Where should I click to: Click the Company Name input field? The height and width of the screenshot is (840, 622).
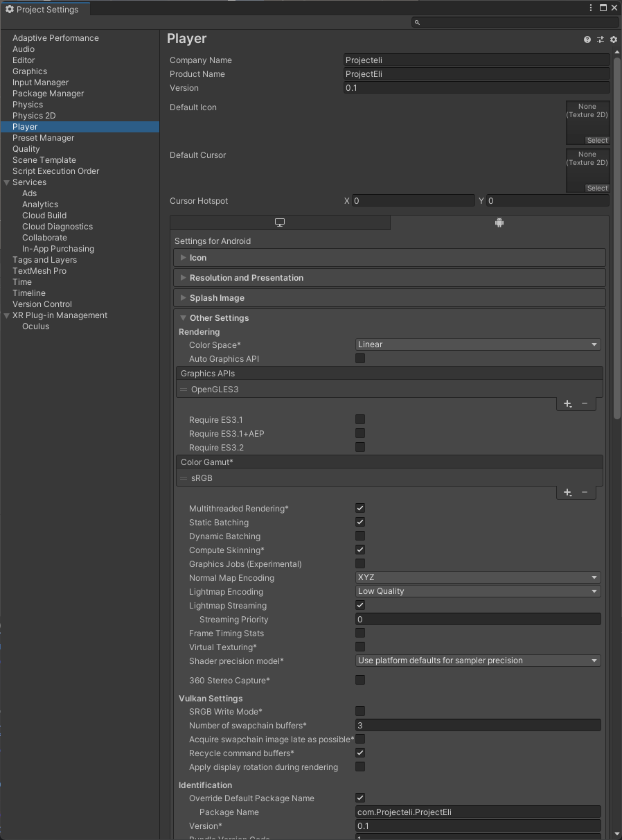(x=477, y=60)
